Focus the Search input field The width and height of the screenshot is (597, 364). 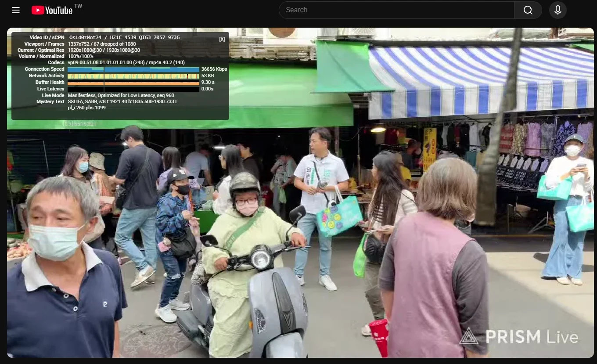click(x=396, y=10)
